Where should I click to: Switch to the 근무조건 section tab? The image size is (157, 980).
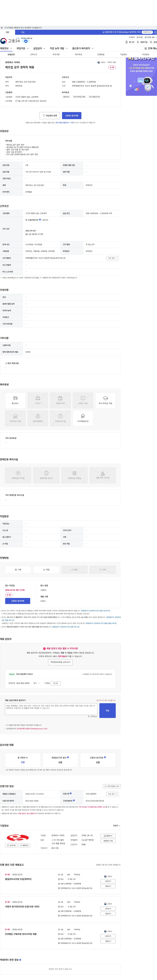click(33, 54)
